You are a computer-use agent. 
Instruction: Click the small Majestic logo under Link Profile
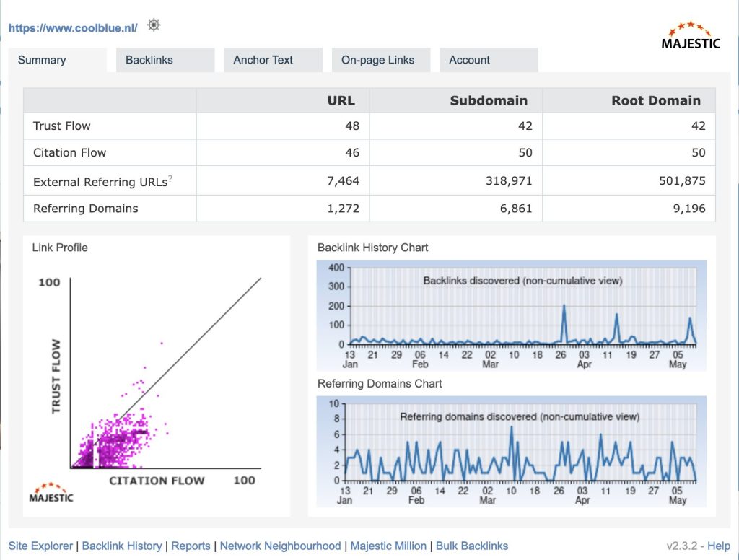point(51,493)
